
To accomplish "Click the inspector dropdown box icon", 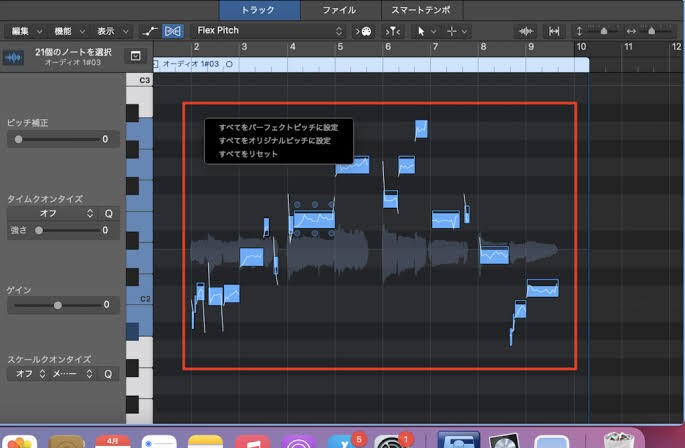I will coord(135,56).
